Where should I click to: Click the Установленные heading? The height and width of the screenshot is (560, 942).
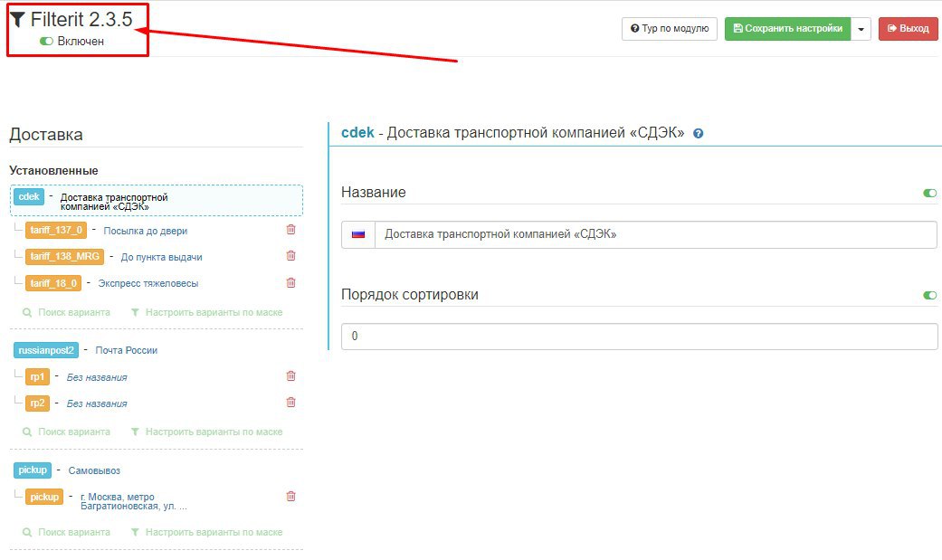[x=53, y=171]
